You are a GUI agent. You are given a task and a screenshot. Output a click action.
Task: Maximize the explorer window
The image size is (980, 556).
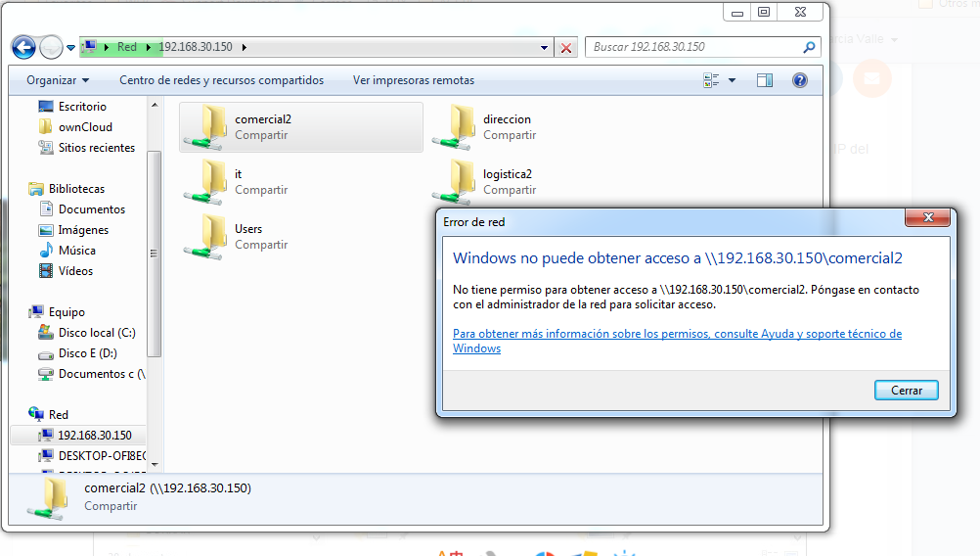pos(764,13)
